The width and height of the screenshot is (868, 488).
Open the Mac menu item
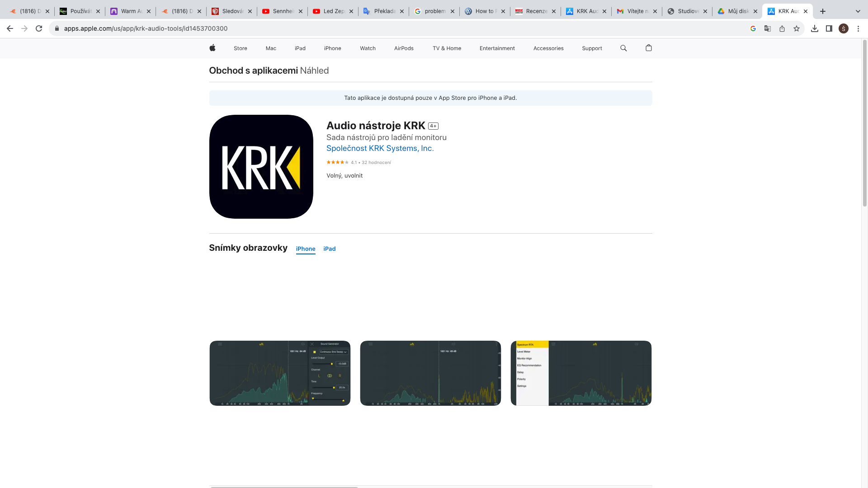(x=271, y=48)
